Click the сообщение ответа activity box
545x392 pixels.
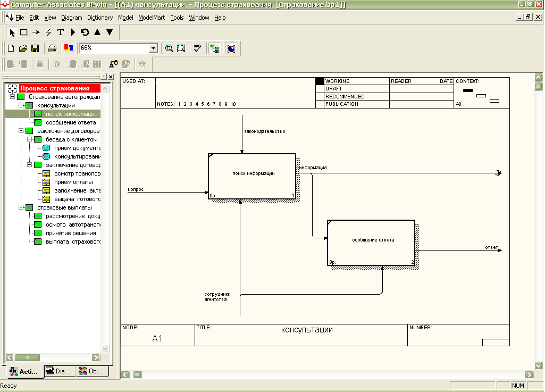pos(371,243)
